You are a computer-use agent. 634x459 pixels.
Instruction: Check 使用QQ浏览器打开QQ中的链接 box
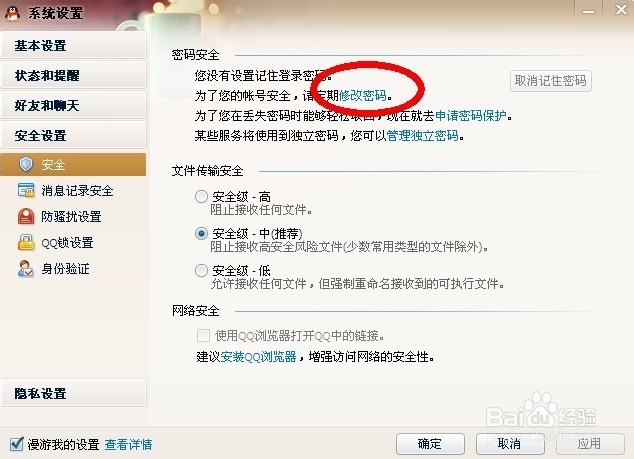pyautogui.click(x=203, y=335)
